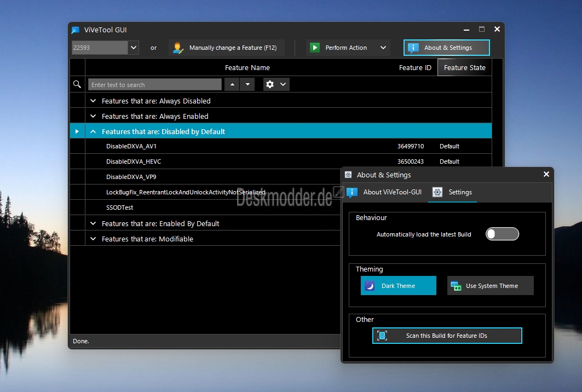The width and height of the screenshot is (582, 392).
Task: Click the magnifier search icon
Action: coord(77,84)
